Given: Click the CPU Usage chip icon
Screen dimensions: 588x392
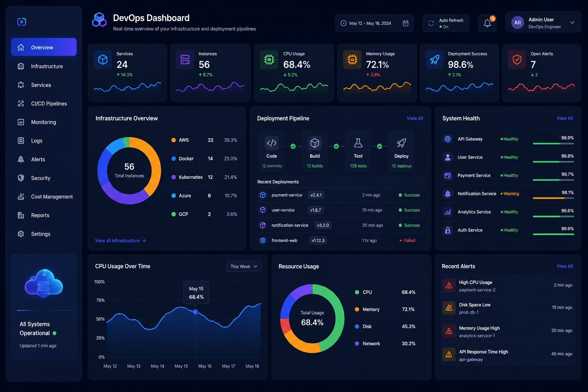Looking at the screenshot, I should click(x=269, y=60).
